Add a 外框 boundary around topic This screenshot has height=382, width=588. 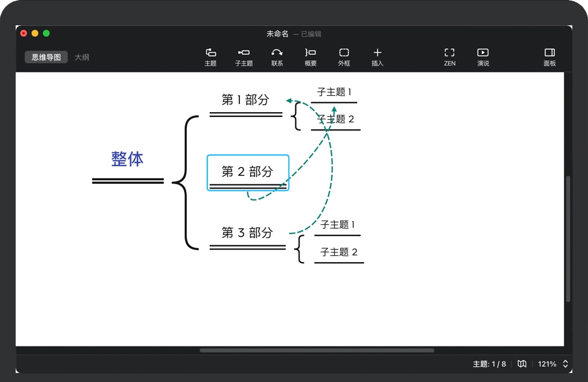344,57
